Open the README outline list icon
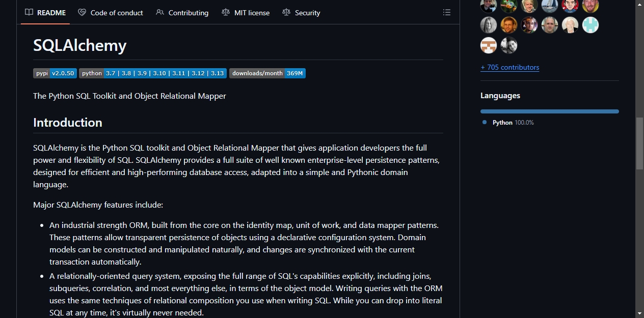The height and width of the screenshot is (318, 644). coord(447,13)
